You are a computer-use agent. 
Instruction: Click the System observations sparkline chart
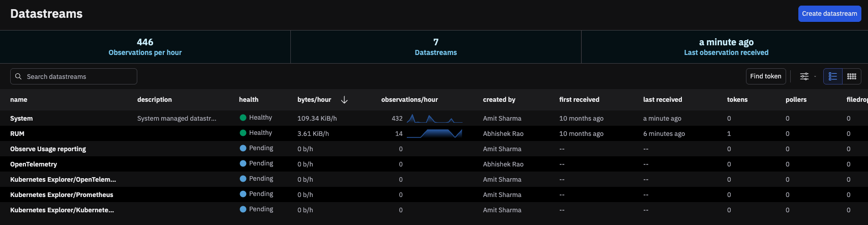coord(434,119)
